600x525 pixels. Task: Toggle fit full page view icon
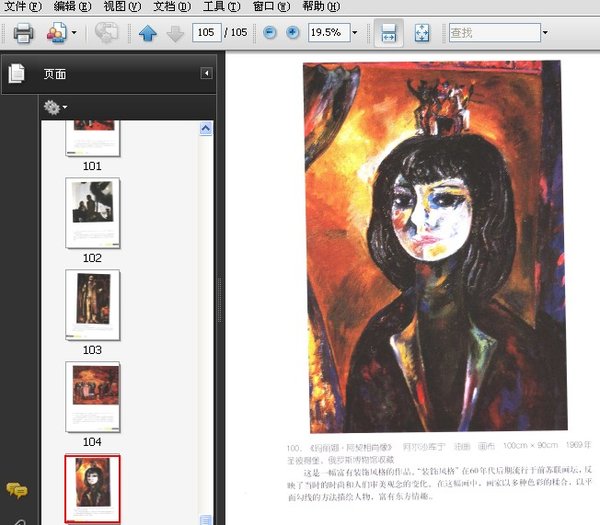pos(422,33)
